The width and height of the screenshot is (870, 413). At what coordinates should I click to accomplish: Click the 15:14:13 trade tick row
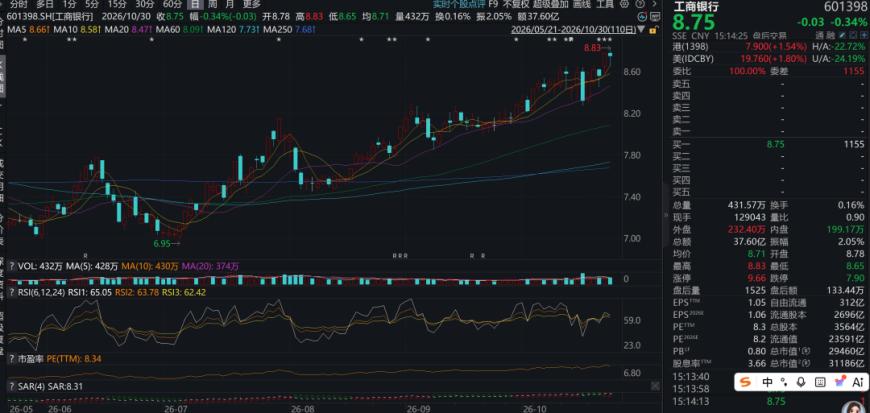tap(768, 400)
